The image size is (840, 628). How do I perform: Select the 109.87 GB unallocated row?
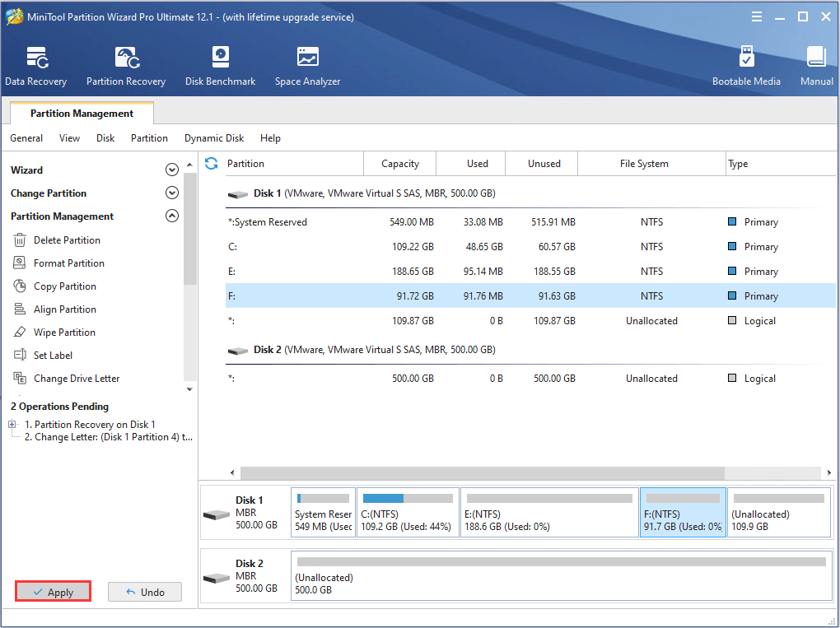(x=530, y=320)
